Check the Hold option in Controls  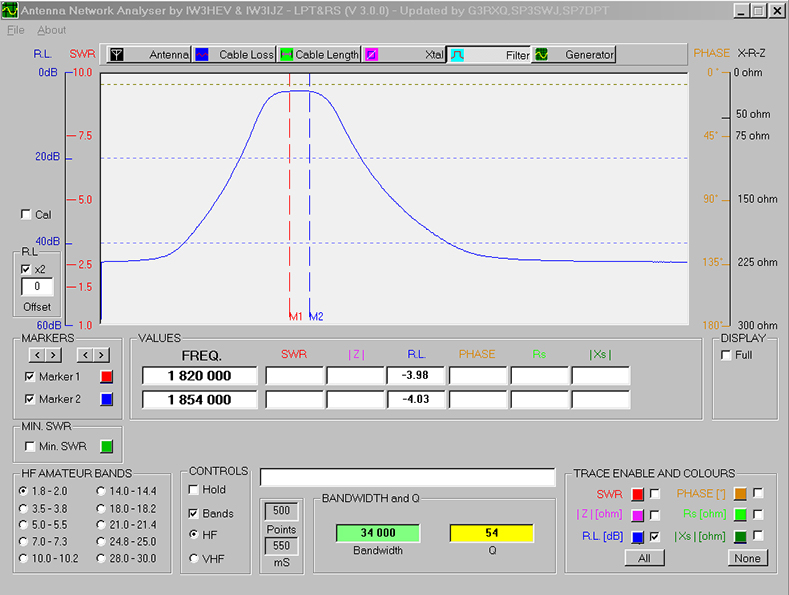tap(193, 490)
